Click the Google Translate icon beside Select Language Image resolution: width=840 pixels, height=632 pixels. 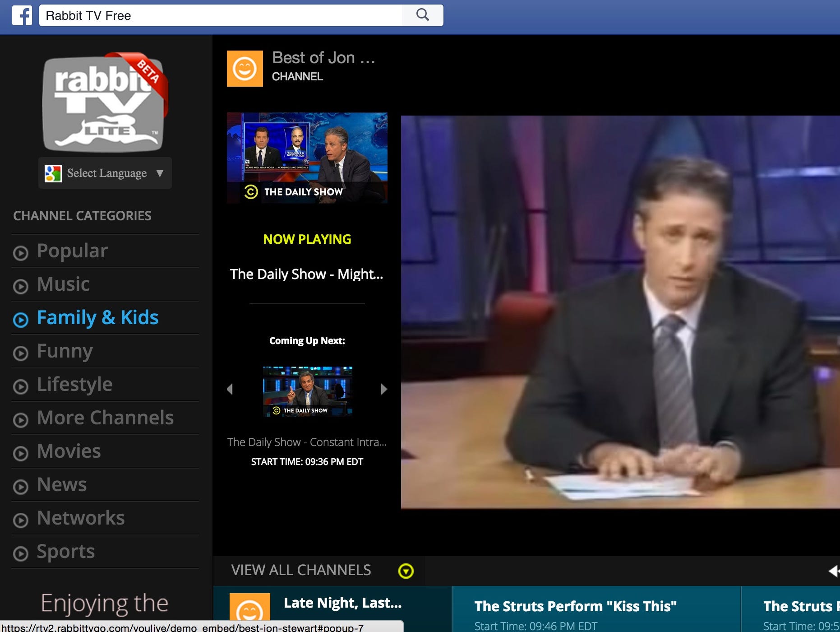pos(53,173)
